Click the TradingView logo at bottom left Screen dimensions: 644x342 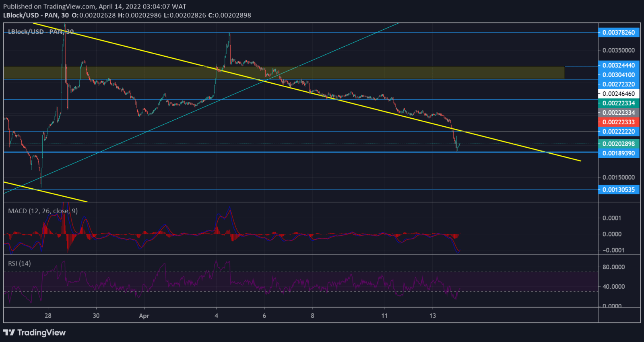coord(34,332)
